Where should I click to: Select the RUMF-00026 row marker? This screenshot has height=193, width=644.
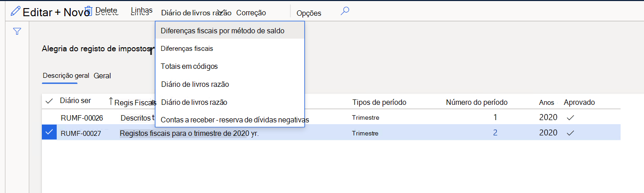click(49, 117)
